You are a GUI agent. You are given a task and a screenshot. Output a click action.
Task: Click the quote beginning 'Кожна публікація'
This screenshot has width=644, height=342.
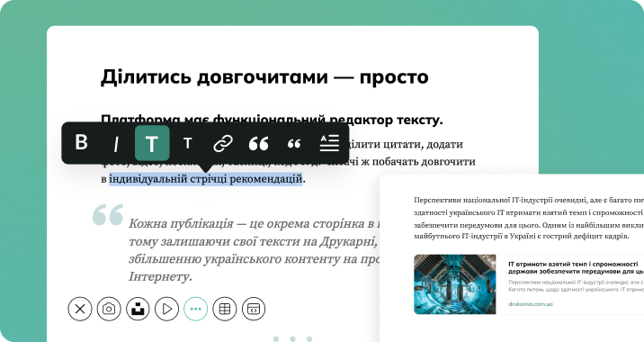254,250
